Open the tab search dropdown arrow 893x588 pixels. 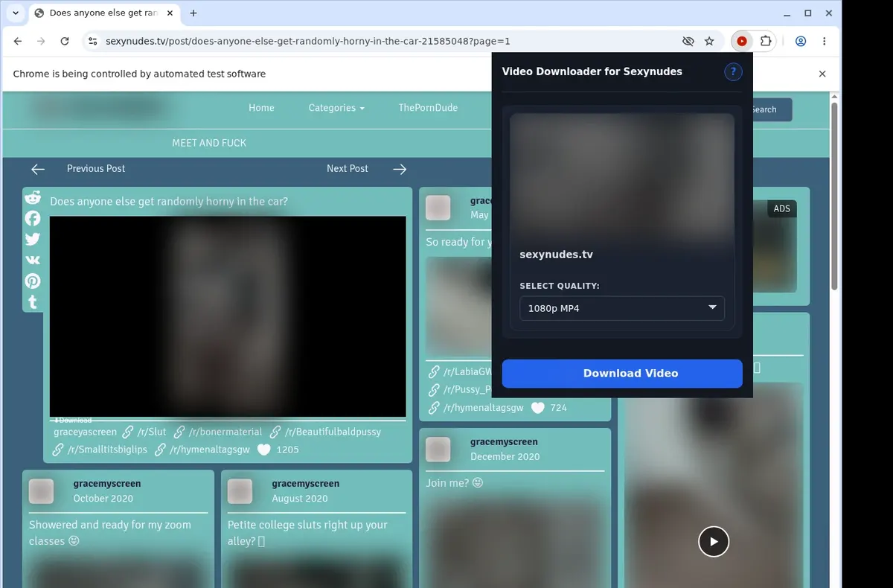[x=16, y=13]
